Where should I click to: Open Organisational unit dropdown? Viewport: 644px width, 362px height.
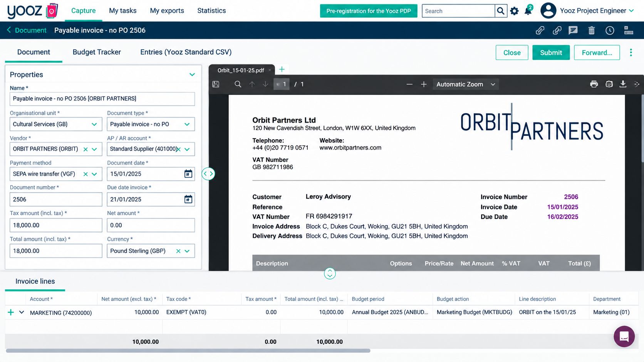(x=94, y=124)
